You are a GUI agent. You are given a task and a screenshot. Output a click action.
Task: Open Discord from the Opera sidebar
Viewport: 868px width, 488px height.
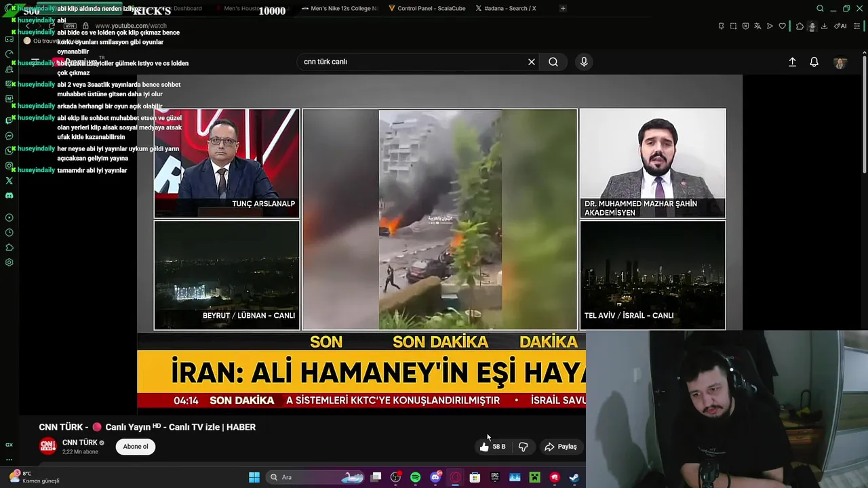(9, 195)
